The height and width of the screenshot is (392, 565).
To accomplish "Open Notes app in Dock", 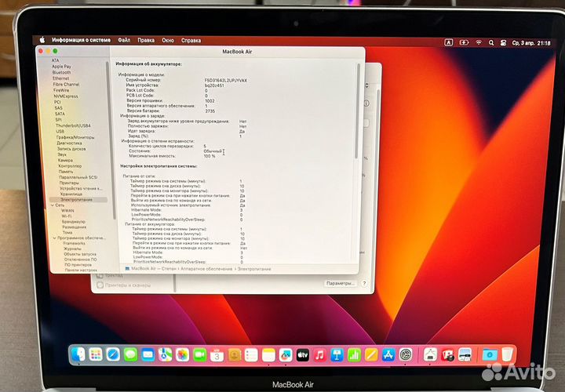I will (x=268, y=355).
